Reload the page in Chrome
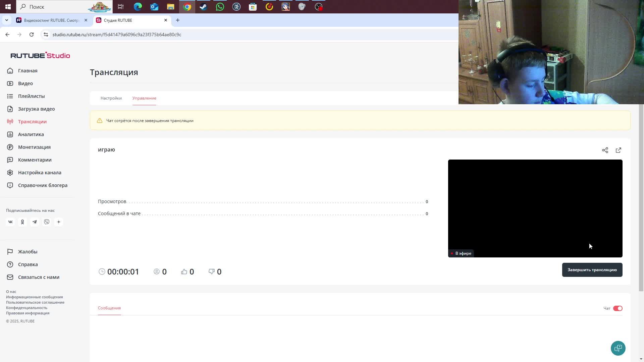Screen dimensions: 644x362 pyautogui.click(x=32, y=35)
